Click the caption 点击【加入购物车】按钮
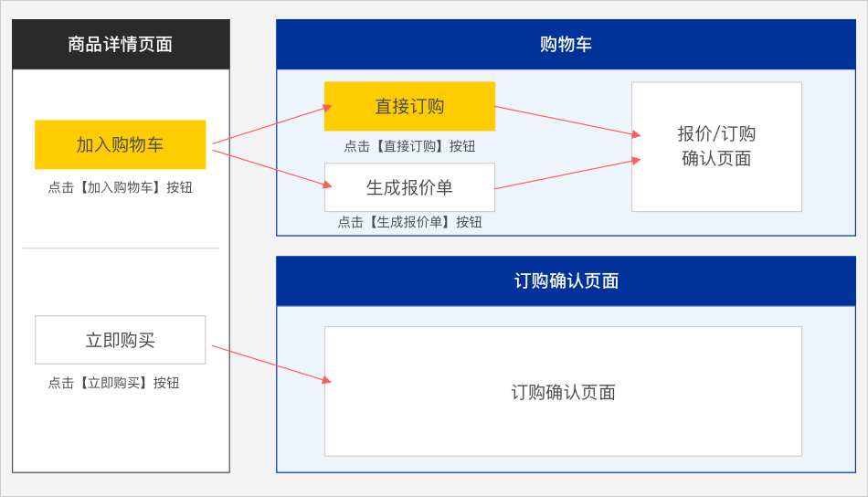This screenshot has width=868, height=497. tap(120, 187)
